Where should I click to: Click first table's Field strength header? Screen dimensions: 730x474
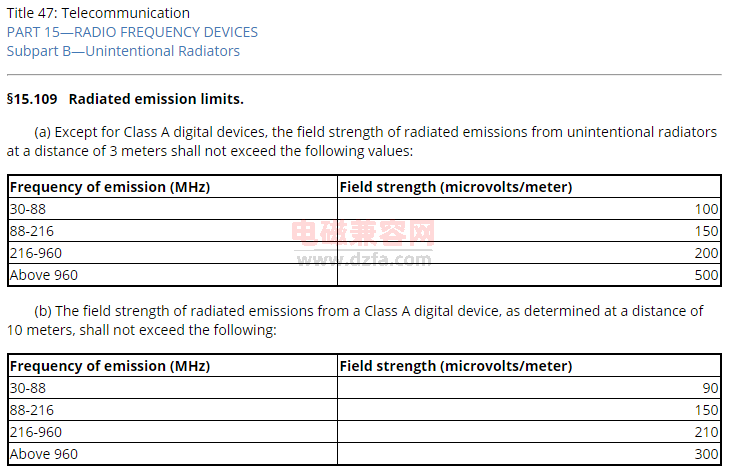pyautogui.click(x=456, y=187)
